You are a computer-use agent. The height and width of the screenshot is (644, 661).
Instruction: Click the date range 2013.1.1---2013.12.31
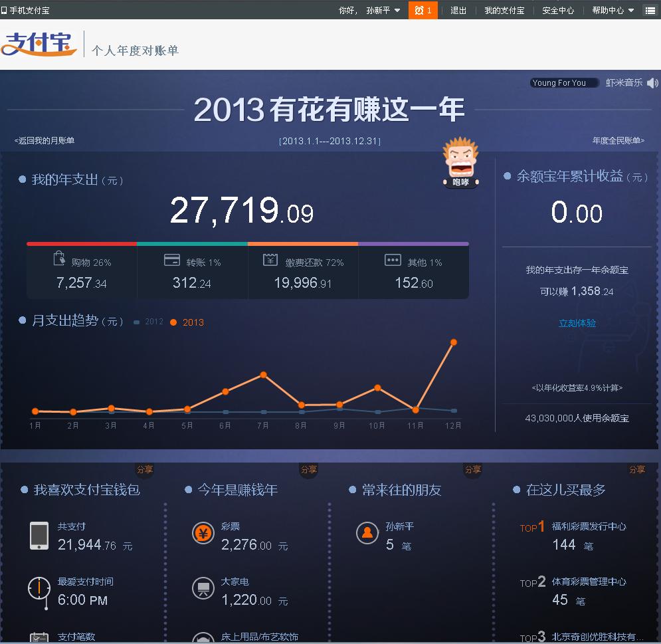point(330,141)
